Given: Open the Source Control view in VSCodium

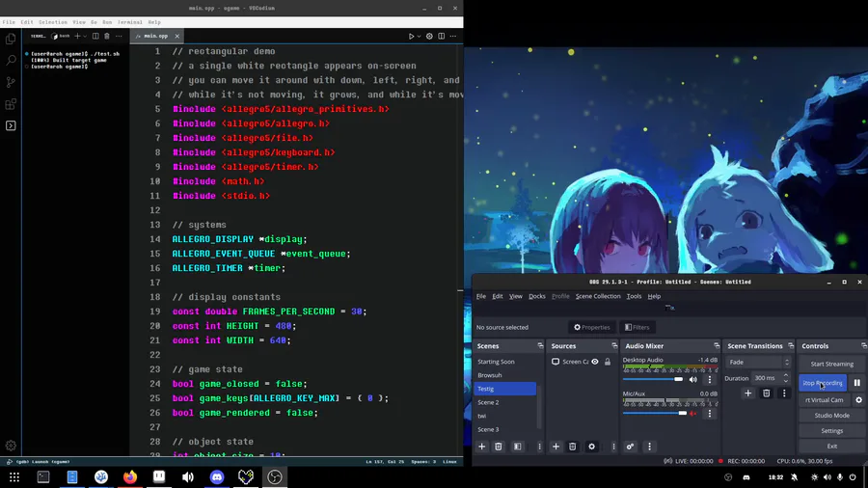Looking at the screenshot, I should pyautogui.click(x=11, y=82).
